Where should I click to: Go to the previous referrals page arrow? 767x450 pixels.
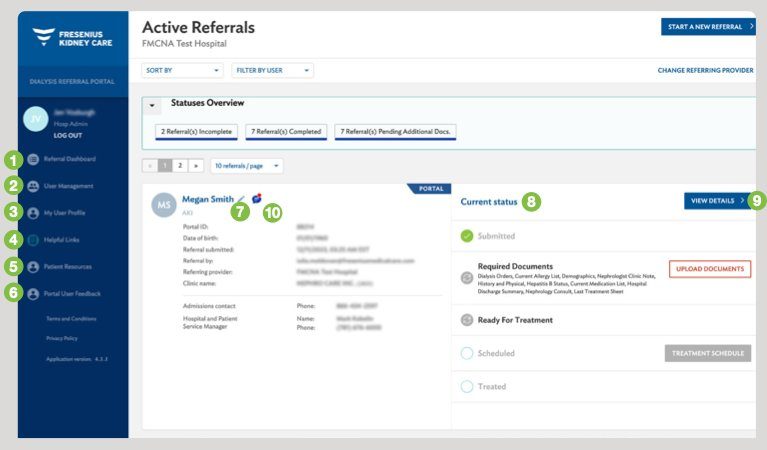pyautogui.click(x=150, y=166)
